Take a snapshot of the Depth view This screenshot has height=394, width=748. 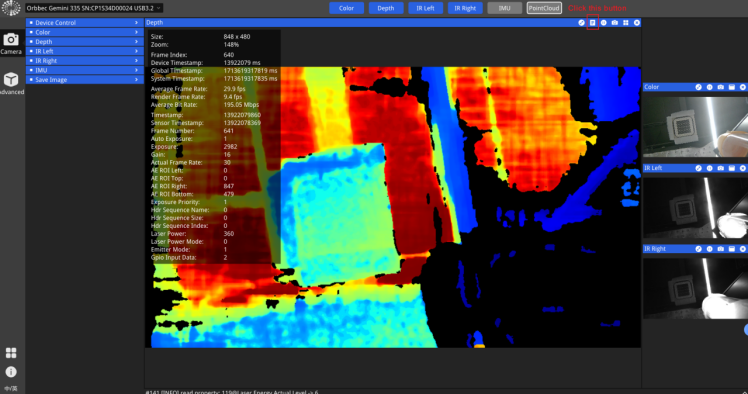pos(614,22)
